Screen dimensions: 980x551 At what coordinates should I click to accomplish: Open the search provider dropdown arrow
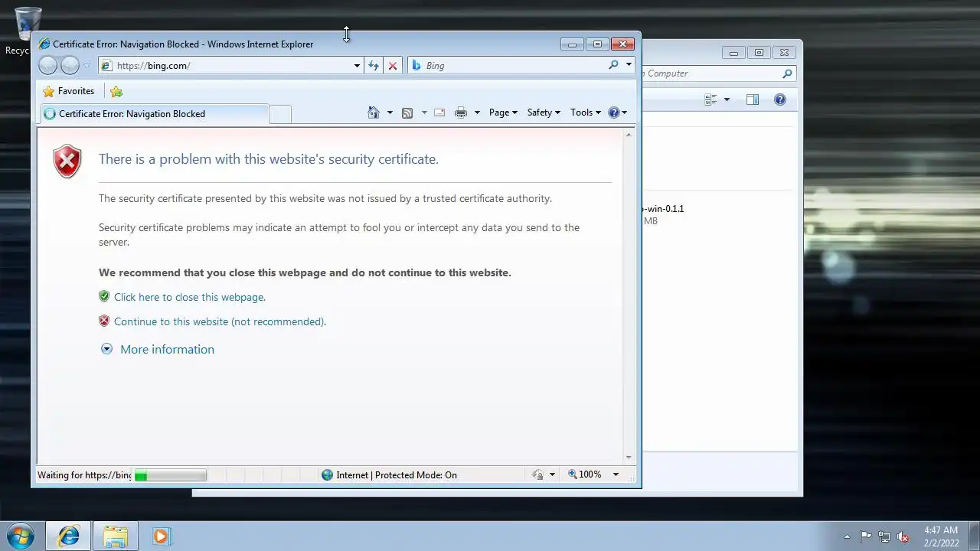pos(629,65)
